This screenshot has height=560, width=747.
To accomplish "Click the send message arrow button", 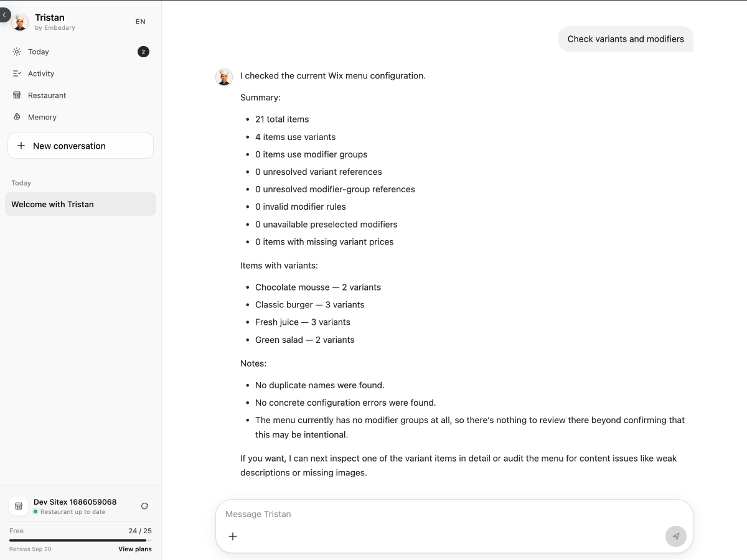I will click(x=675, y=536).
